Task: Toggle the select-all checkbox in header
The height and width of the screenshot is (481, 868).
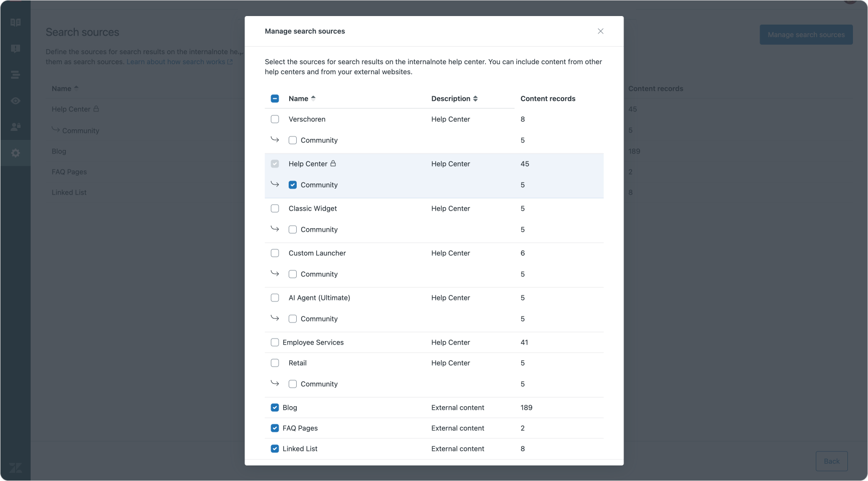Action: 275,99
